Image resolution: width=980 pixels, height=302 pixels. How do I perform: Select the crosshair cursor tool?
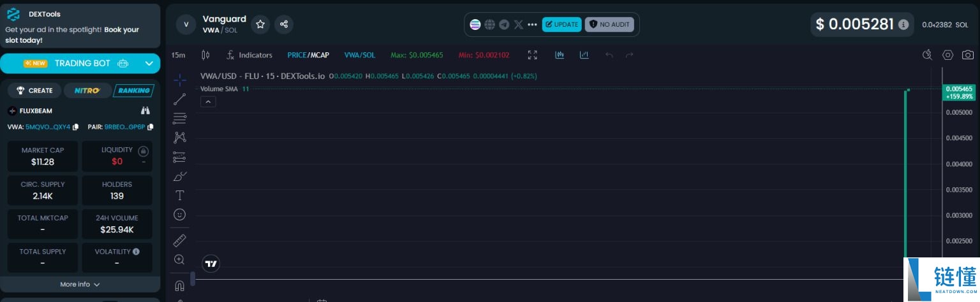[180, 80]
